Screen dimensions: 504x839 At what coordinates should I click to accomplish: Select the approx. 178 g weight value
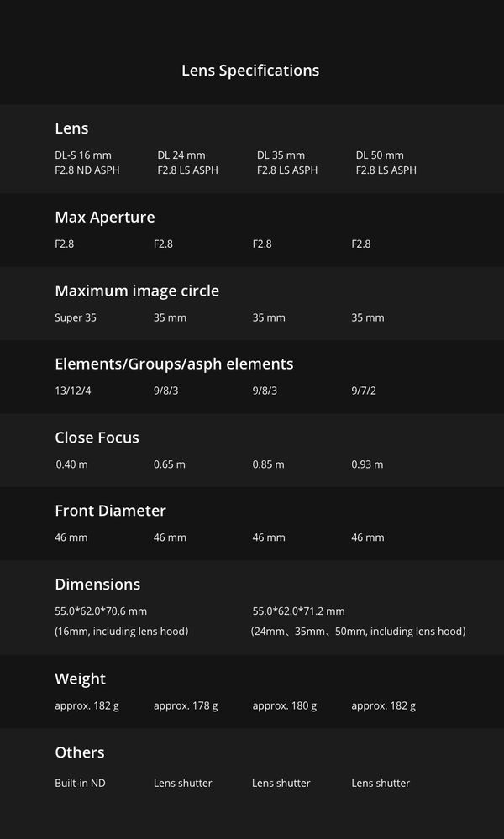[186, 705]
